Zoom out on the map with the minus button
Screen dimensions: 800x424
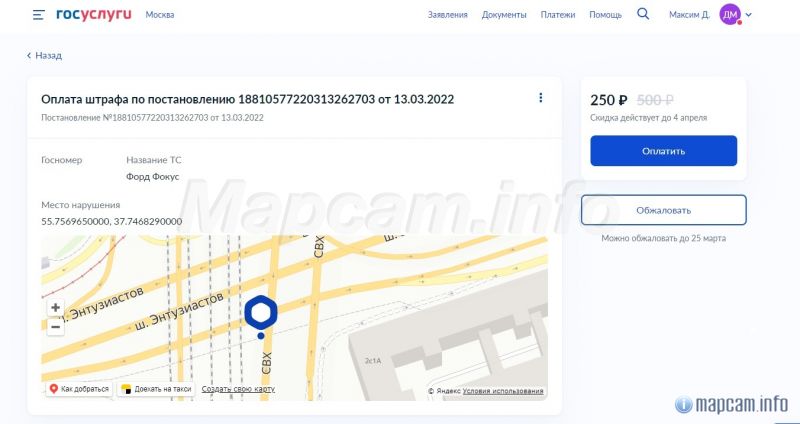pyautogui.click(x=55, y=327)
